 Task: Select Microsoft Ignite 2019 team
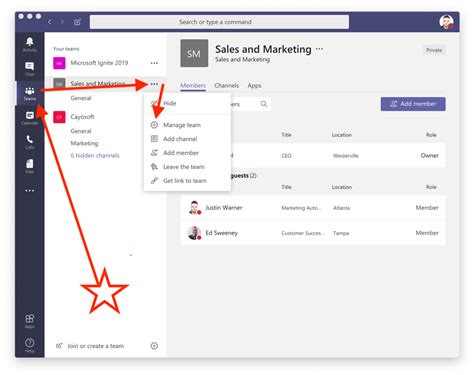click(99, 63)
